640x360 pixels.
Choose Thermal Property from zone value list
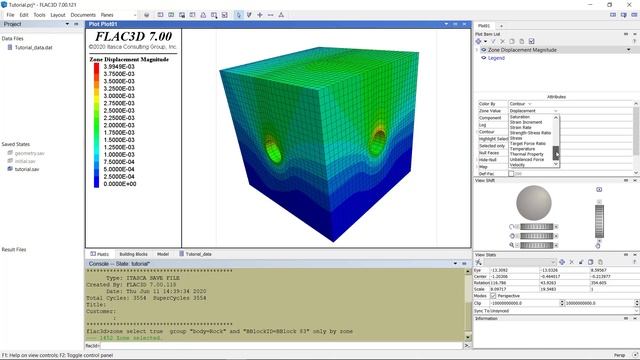527,154
